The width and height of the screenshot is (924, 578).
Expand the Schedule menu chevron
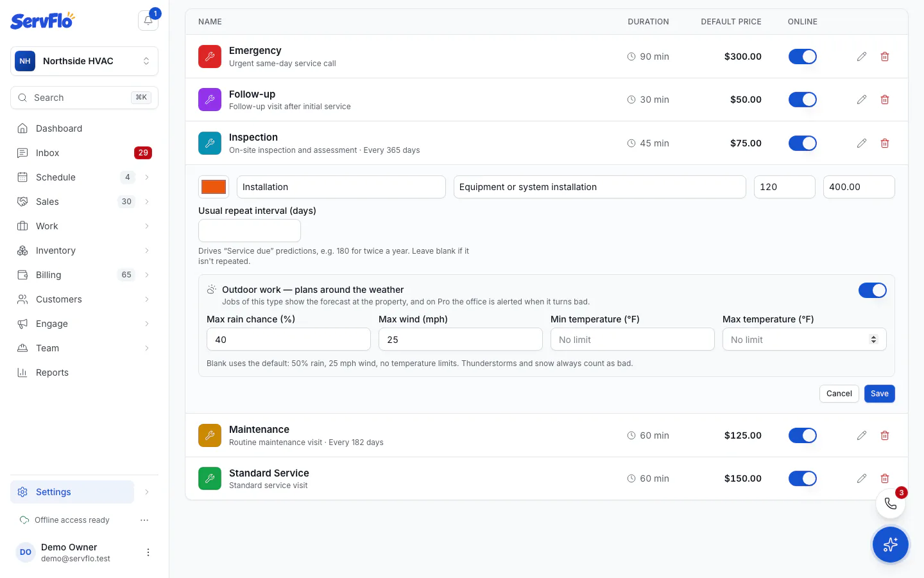tap(147, 177)
